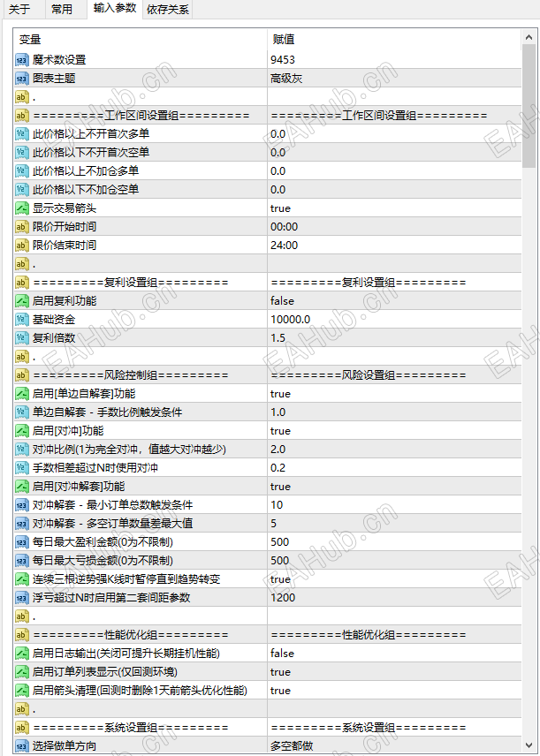Select the 性能优化组 header row label
540x756 pixels.
pyautogui.click(x=130, y=635)
